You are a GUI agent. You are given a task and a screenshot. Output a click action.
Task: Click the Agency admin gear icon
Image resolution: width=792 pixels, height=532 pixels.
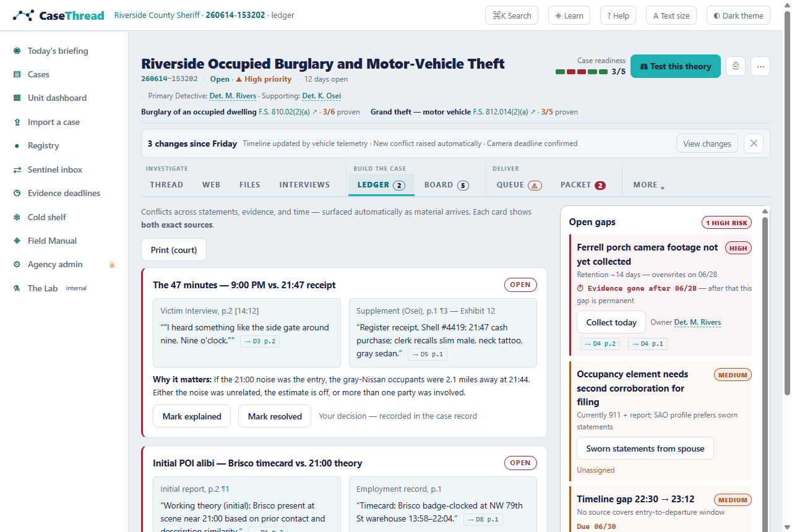tap(17, 264)
